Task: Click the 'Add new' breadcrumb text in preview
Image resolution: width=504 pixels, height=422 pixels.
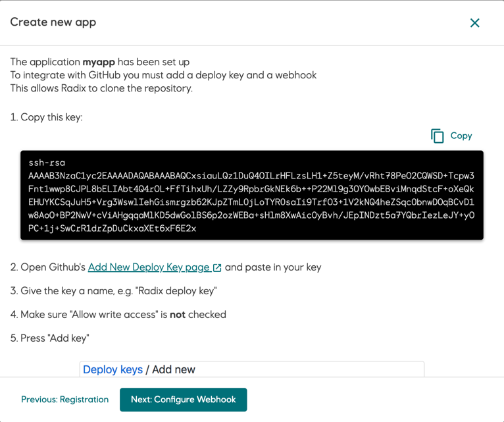Action: point(174,369)
